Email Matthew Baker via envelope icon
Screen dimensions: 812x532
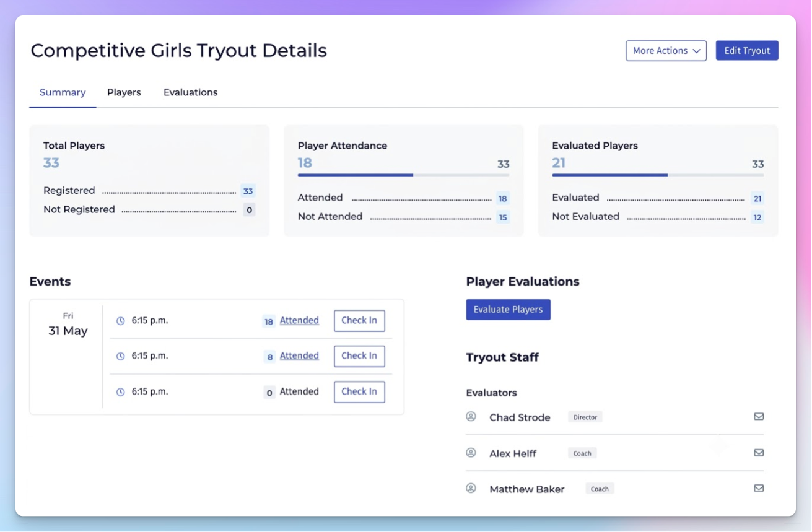point(759,488)
